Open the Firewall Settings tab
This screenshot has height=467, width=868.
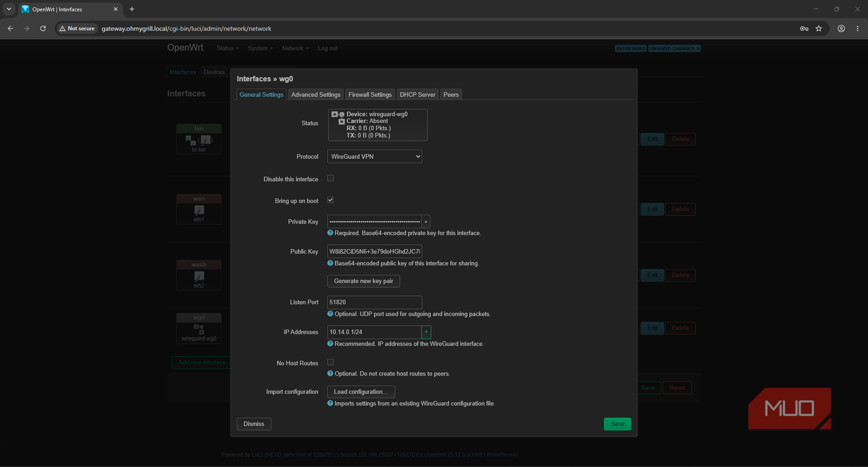tap(370, 94)
